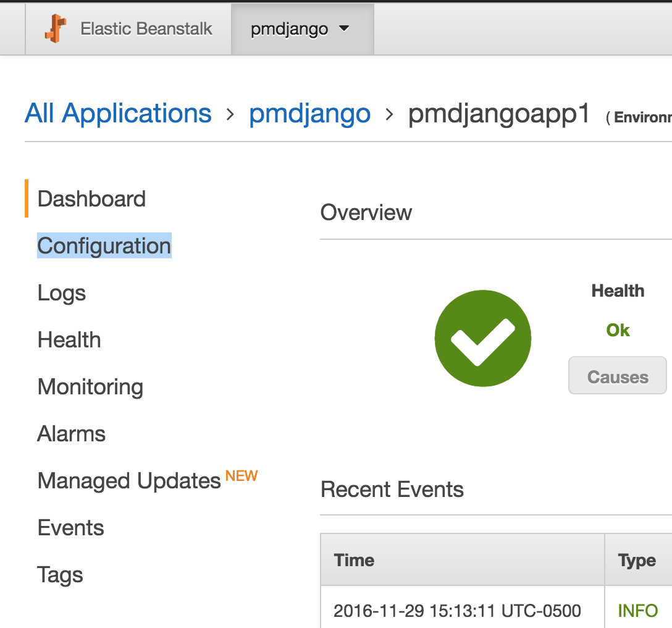Open Managed Updates sidebar item
Screen dimensions: 672x628
[x=129, y=480]
